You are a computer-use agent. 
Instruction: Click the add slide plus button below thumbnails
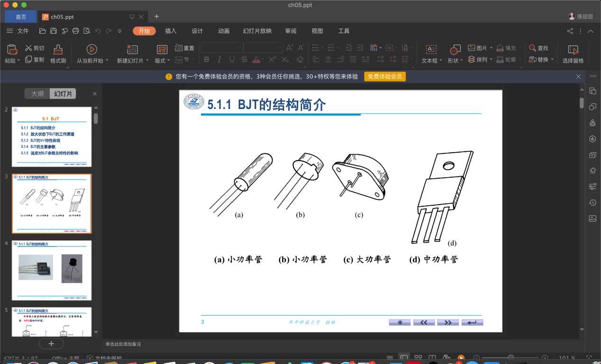pos(52,344)
